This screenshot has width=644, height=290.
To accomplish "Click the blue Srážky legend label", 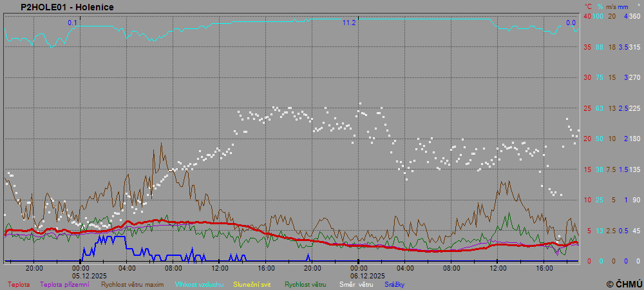I will click(395, 284).
